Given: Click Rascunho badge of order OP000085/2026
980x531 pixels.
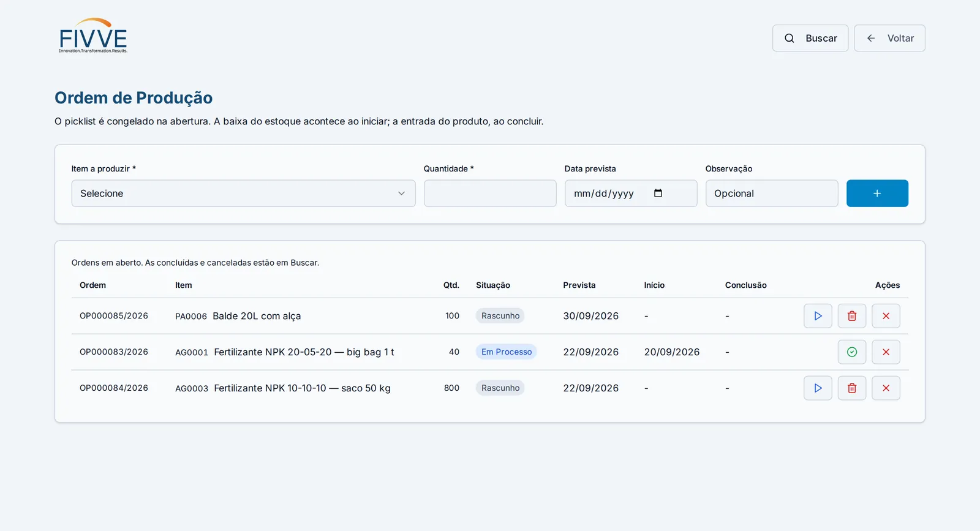Looking at the screenshot, I should click(500, 316).
